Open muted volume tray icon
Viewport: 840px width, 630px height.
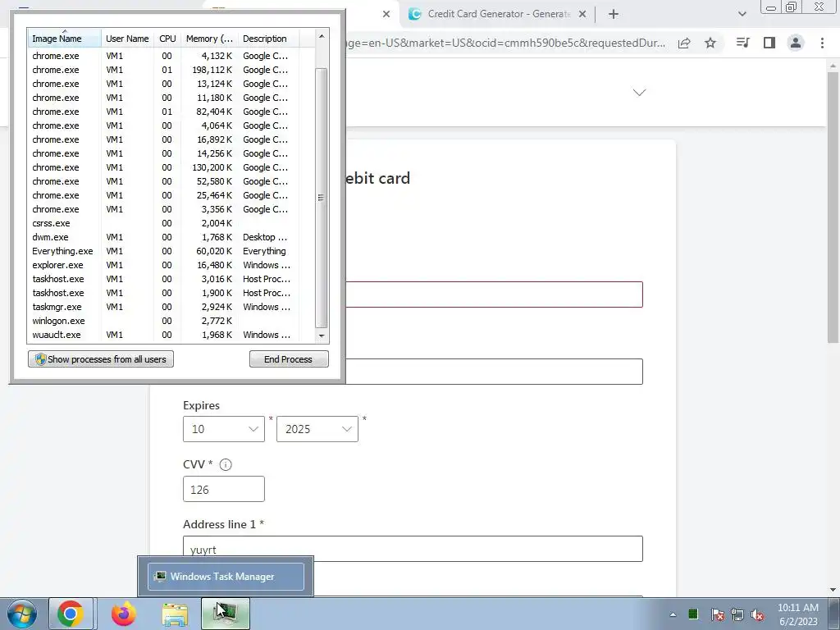(757, 614)
